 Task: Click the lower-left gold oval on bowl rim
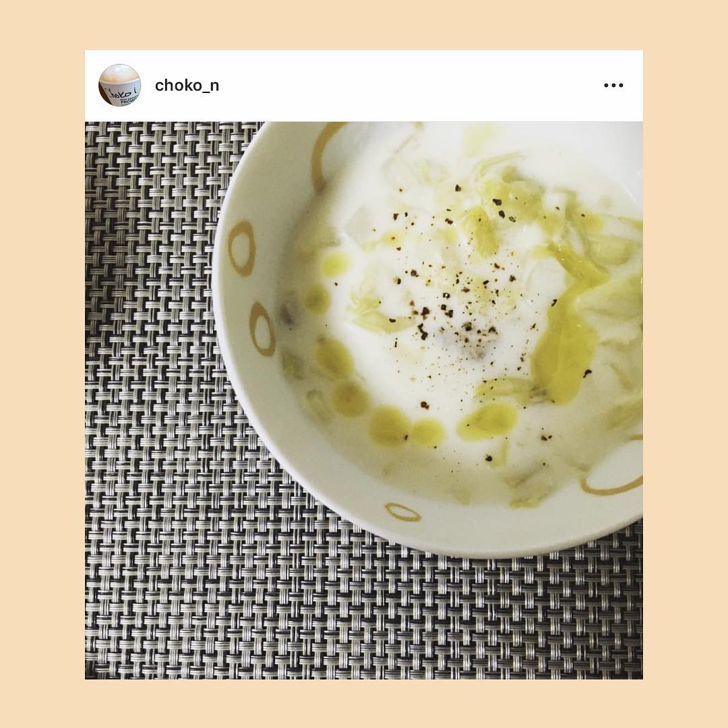tap(263, 329)
